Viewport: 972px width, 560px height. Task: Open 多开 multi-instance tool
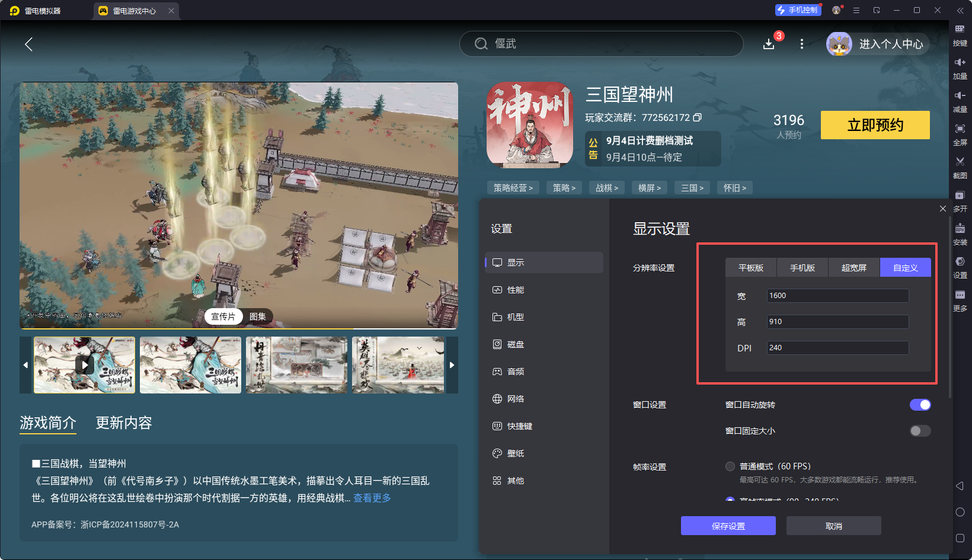click(960, 201)
